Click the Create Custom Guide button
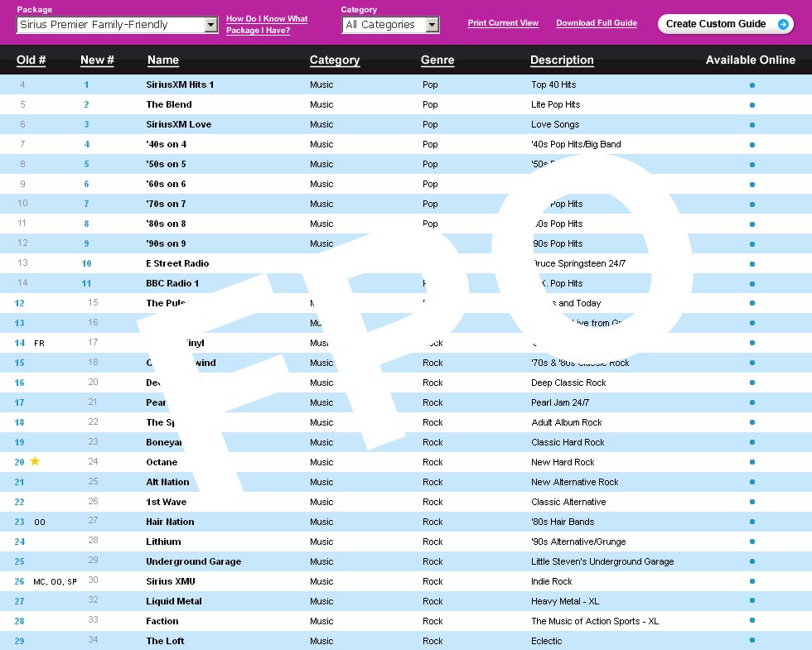This screenshot has height=650, width=812. pos(726,24)
